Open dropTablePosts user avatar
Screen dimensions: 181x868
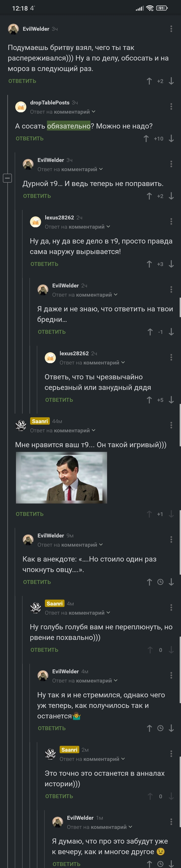coord(21,107)
